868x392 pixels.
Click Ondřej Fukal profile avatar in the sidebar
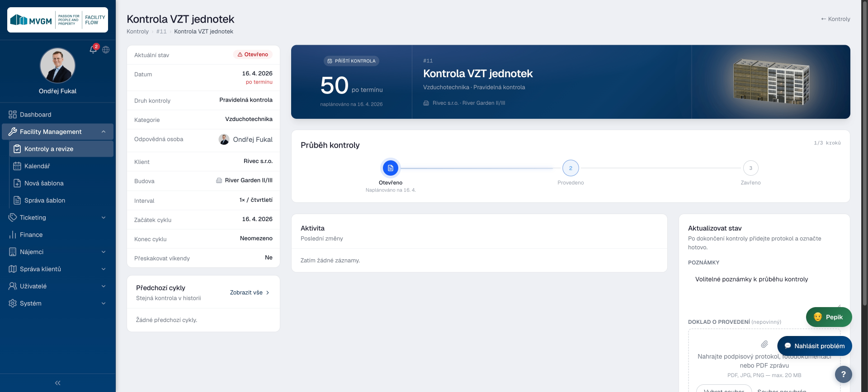[57, 65]
